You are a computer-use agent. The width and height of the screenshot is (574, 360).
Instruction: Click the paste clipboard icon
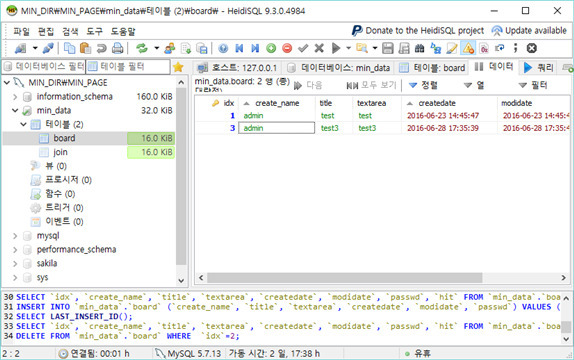pyautogui.click(x=85, y=48)
